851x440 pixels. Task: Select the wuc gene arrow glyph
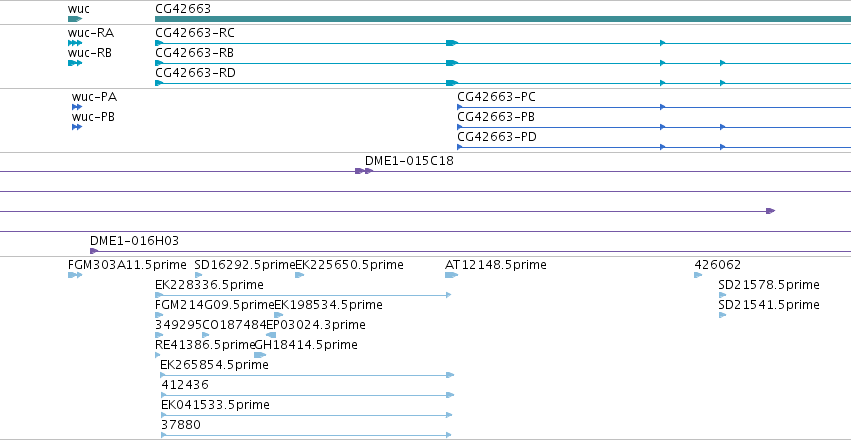point(75,19)
